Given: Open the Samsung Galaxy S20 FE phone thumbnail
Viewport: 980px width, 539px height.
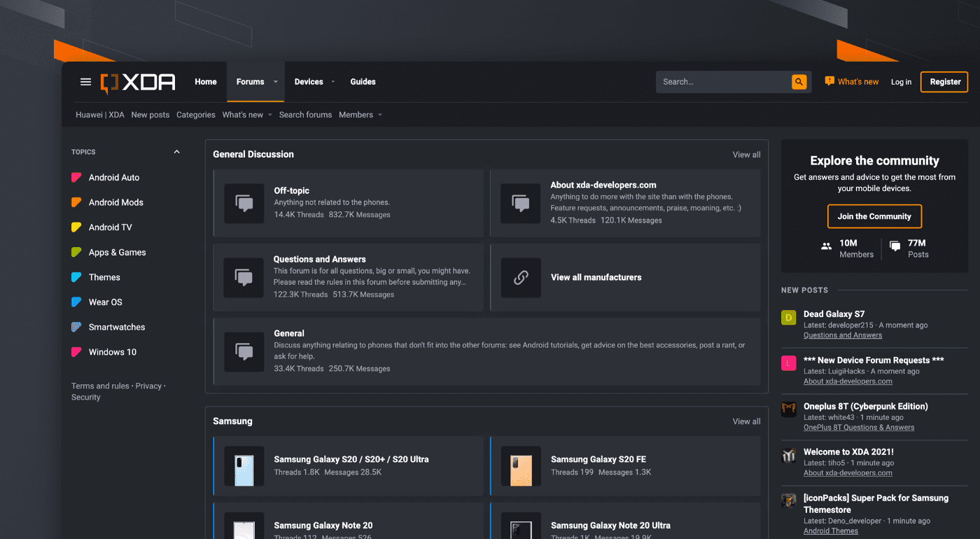Looking at the screenshot, I should point(521,466).
